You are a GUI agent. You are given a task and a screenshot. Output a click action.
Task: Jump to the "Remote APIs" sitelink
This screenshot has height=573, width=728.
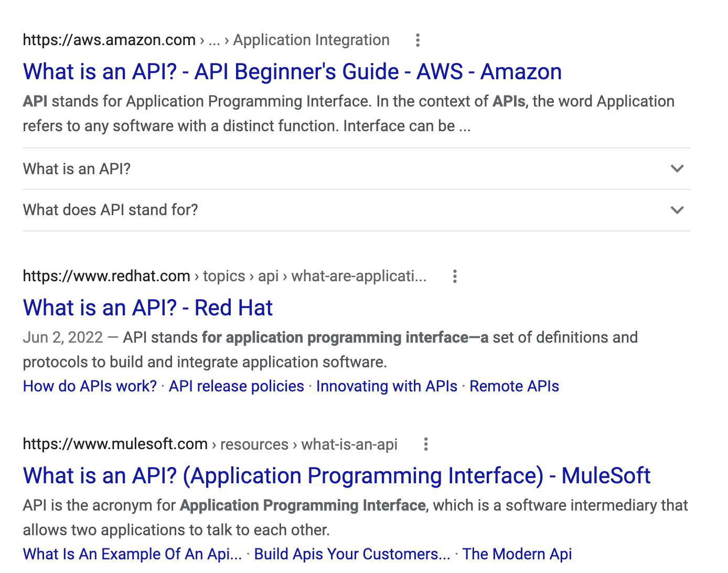514,386
